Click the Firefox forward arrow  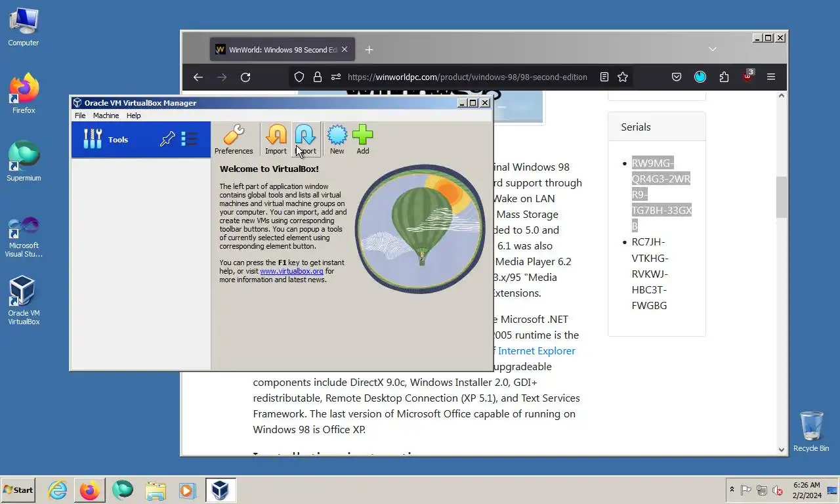pos(222,77)
